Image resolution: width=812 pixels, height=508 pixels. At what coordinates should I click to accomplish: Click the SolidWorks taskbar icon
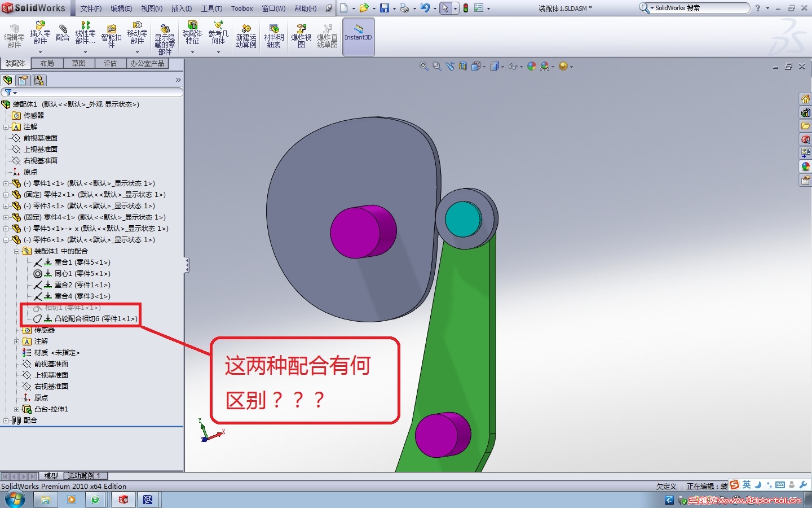123,500
